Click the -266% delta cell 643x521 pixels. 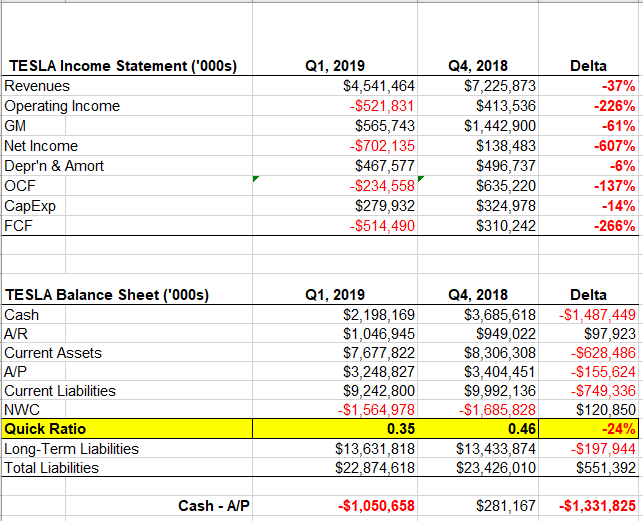(x=615, y=226)
